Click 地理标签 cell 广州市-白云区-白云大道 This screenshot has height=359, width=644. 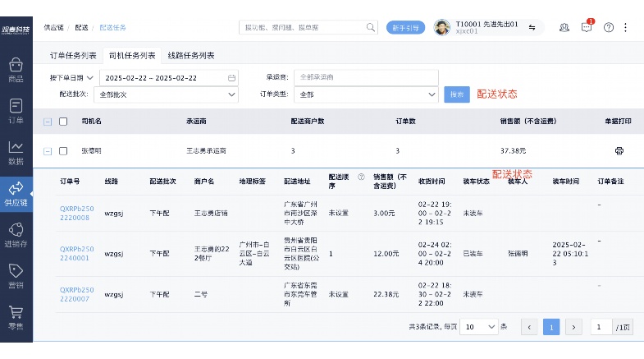coord(254,253)
